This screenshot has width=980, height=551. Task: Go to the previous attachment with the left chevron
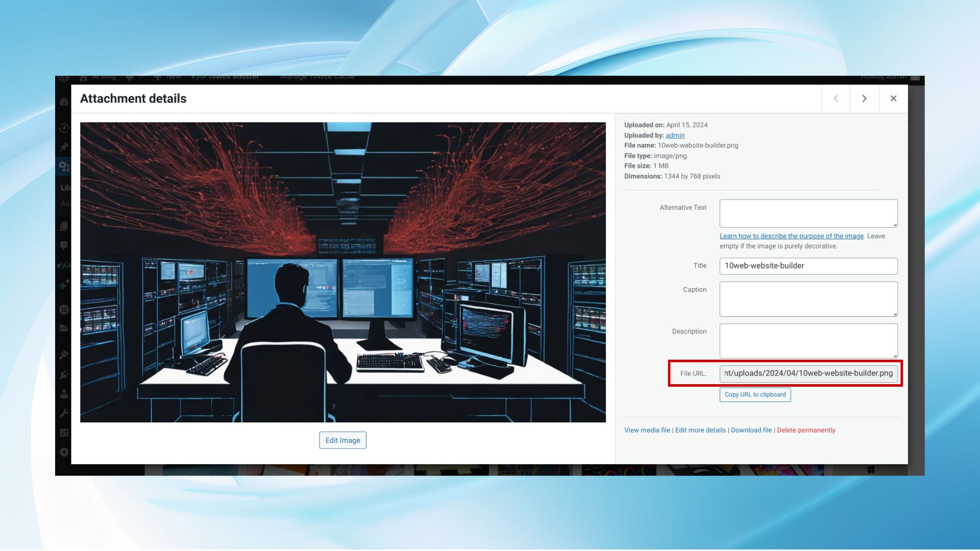pos(836,98)
